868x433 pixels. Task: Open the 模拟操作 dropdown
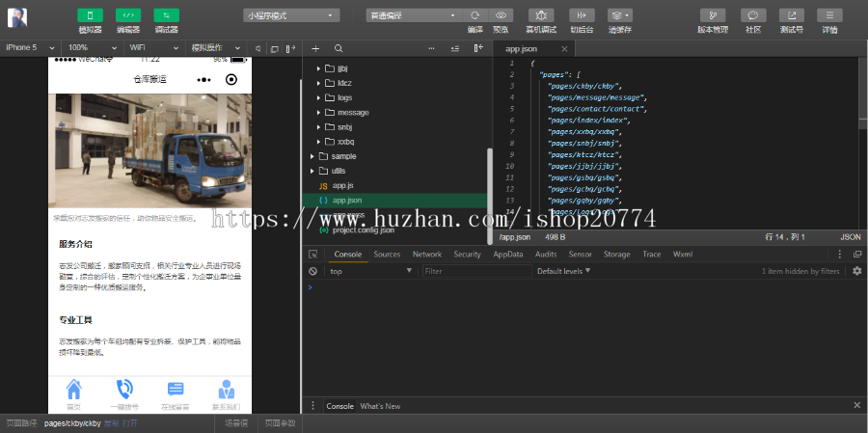pos(216,48)
